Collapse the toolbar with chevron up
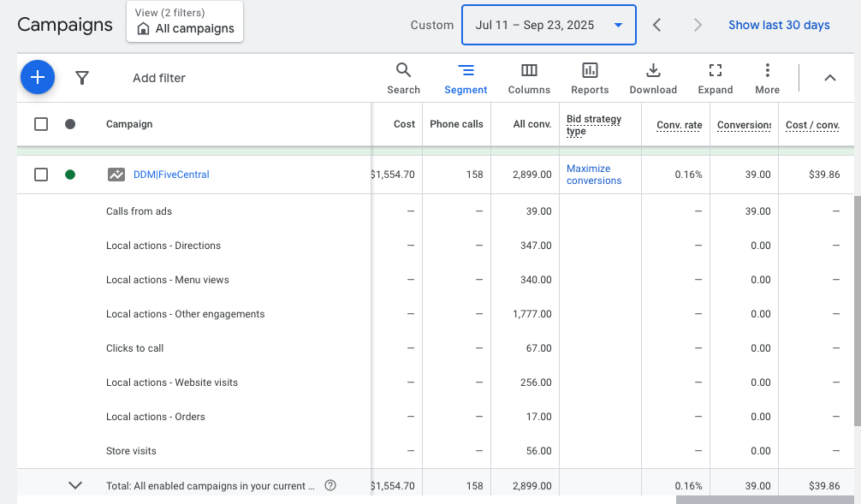This screenshot has width=861, height=504. point(829,78)
